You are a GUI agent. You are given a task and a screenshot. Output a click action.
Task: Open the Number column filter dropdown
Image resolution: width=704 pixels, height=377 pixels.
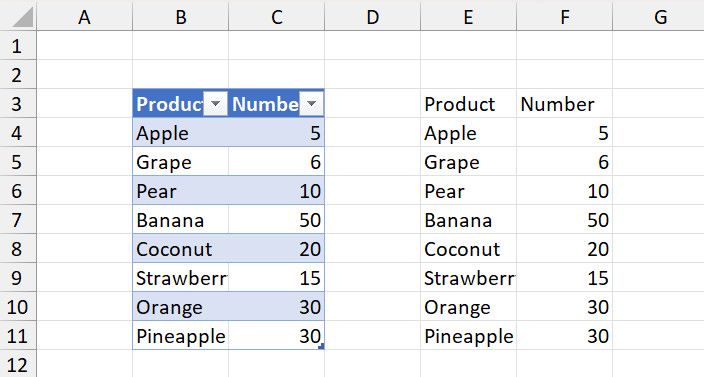312,104
